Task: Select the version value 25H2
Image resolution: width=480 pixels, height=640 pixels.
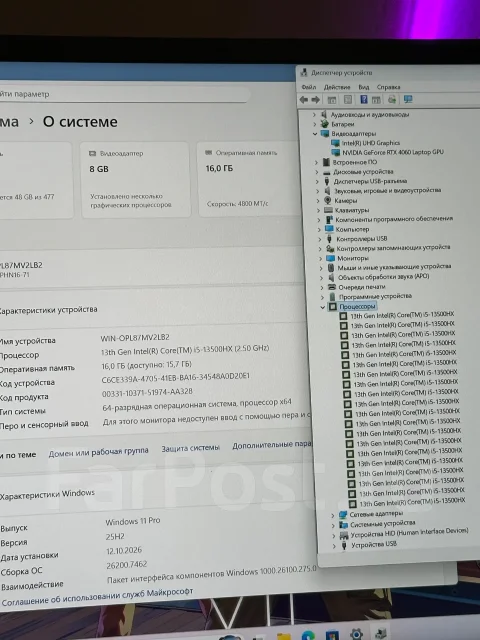Action: coord(115,536)
